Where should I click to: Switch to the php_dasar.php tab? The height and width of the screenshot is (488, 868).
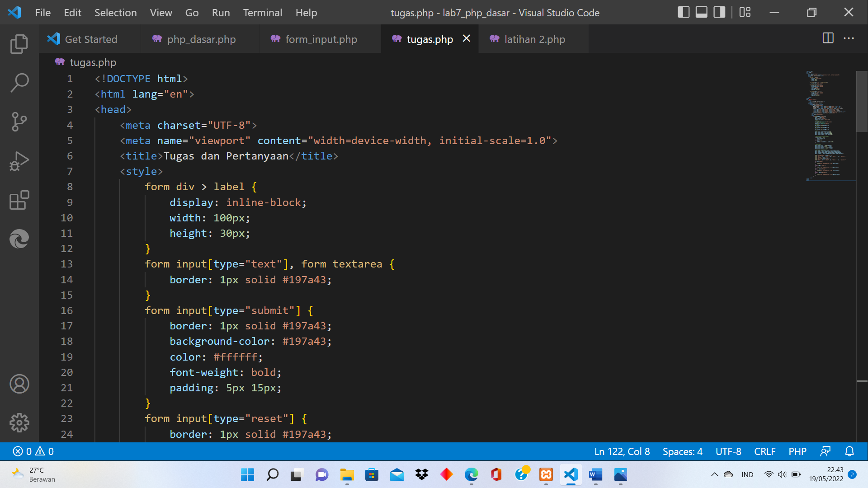point(200,39)
